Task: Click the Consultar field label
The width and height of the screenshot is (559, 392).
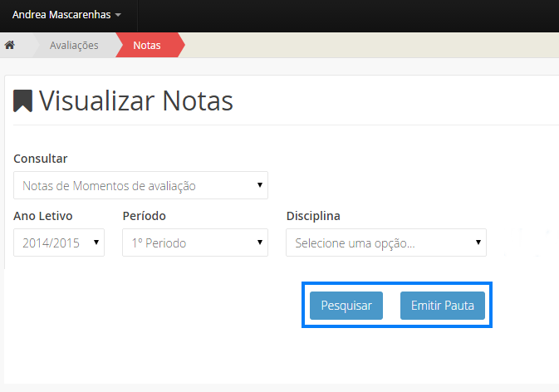Action: (x=41, y=158)
